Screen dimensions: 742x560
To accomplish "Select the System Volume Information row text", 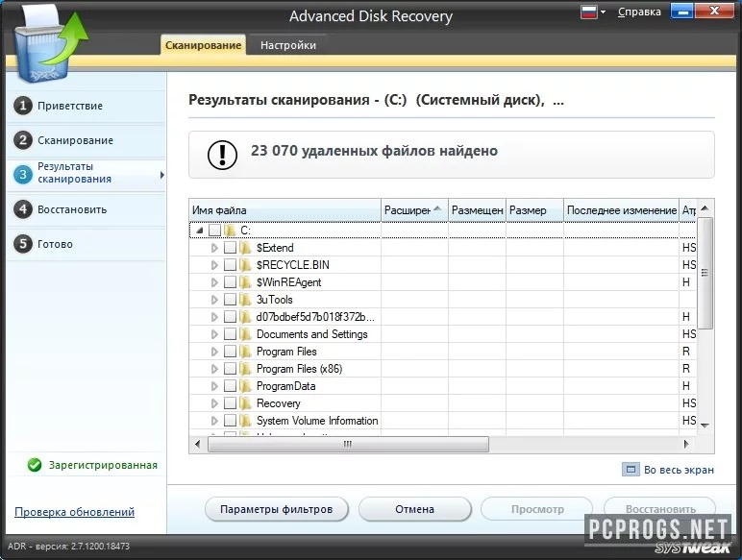I will click(x=317, y=421).
